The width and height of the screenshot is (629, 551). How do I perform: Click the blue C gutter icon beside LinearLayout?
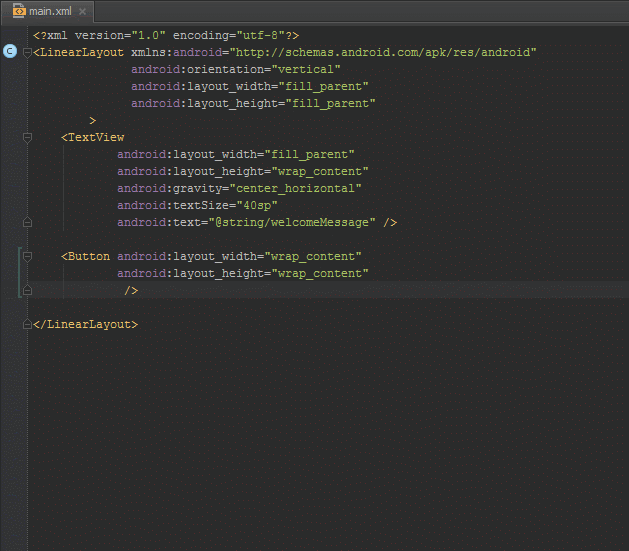[x=10, y=51]
